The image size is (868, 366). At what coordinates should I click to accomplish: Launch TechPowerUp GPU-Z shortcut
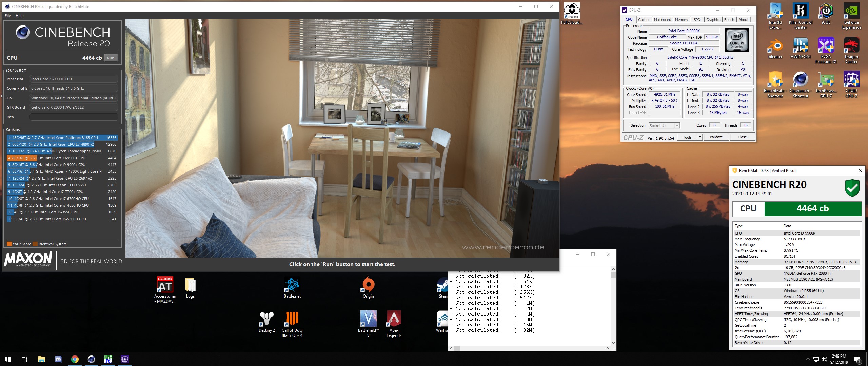click(826, 84)
